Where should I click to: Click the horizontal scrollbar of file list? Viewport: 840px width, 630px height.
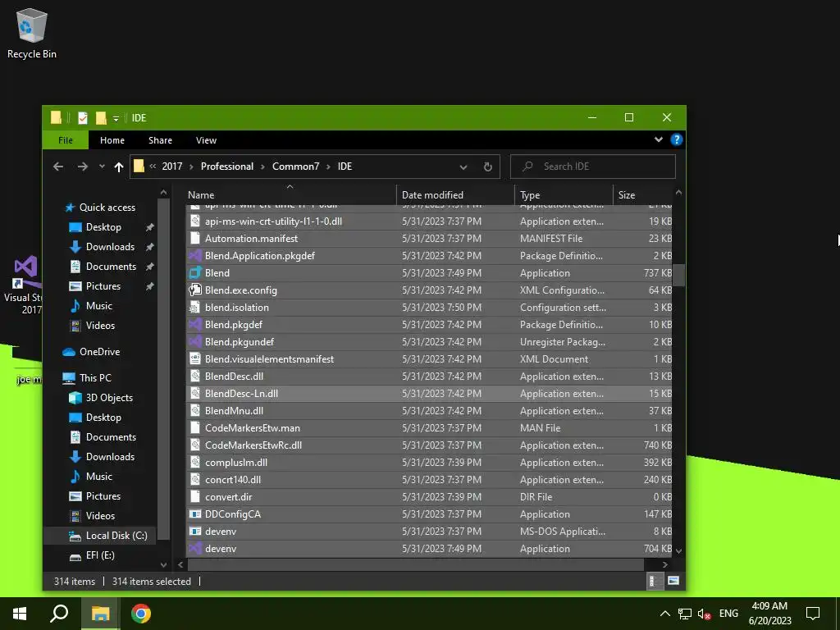(415, 564)
